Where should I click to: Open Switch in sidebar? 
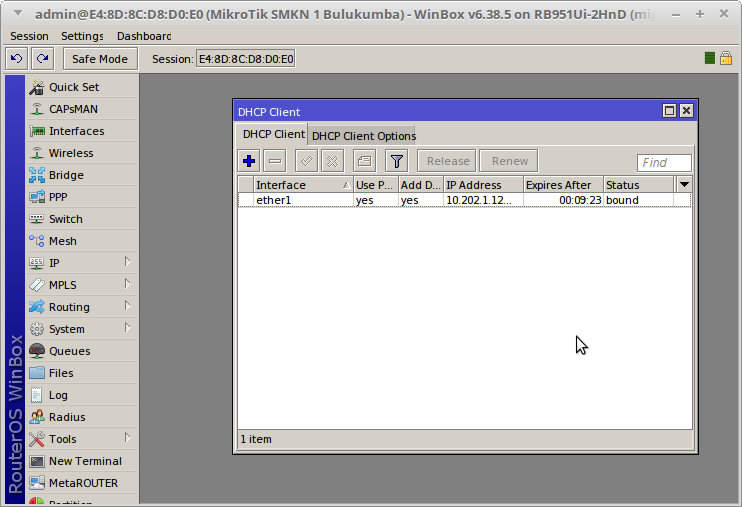[x=82, y=219]
